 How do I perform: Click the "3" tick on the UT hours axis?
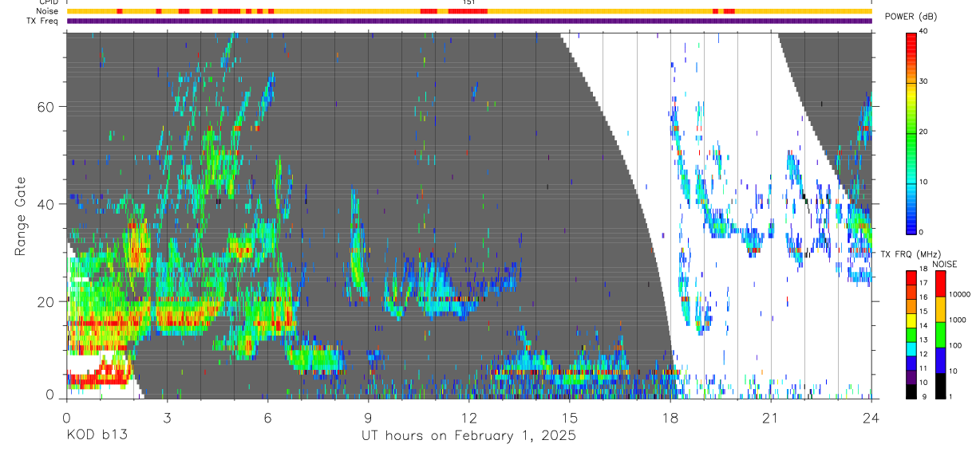167,417
